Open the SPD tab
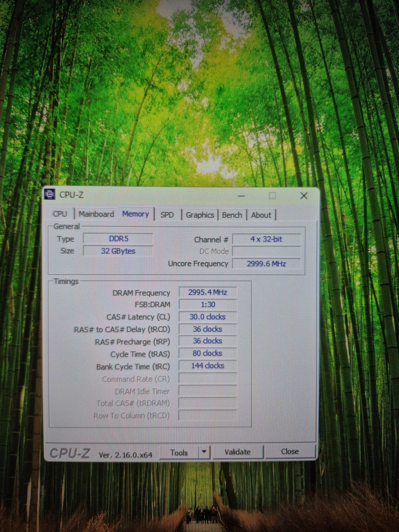Image resolution: width=399 pixels, height=532 pixels. [167, 215]
